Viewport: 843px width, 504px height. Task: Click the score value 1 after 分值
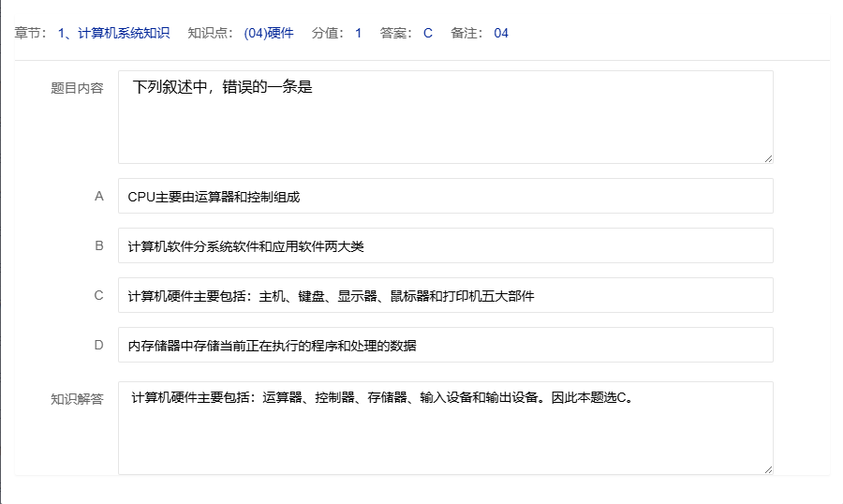click(x=358, y=33)
